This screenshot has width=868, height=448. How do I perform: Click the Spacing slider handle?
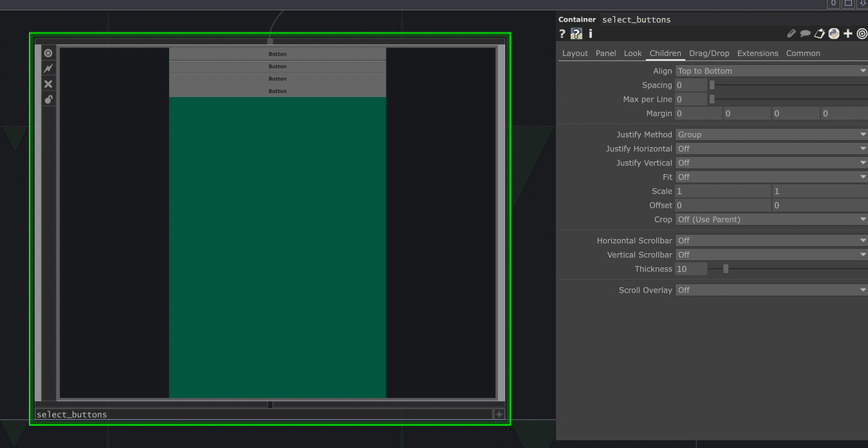pos(712,85)
